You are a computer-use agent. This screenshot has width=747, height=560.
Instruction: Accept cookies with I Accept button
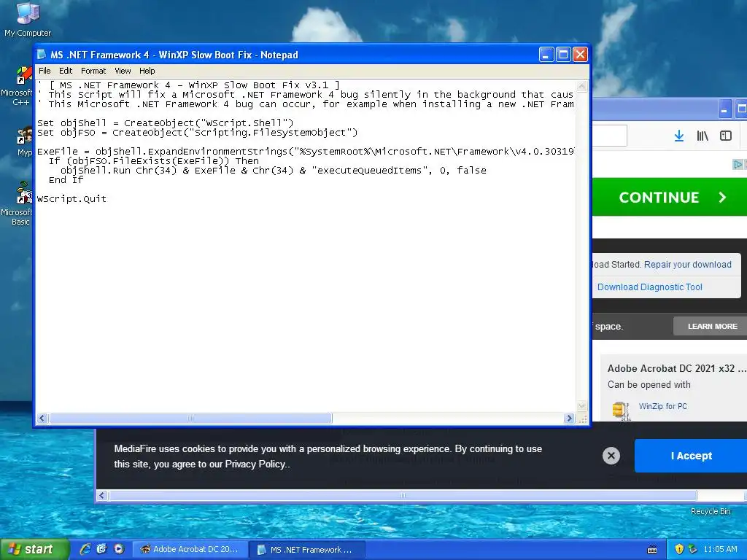pos(691,456)
